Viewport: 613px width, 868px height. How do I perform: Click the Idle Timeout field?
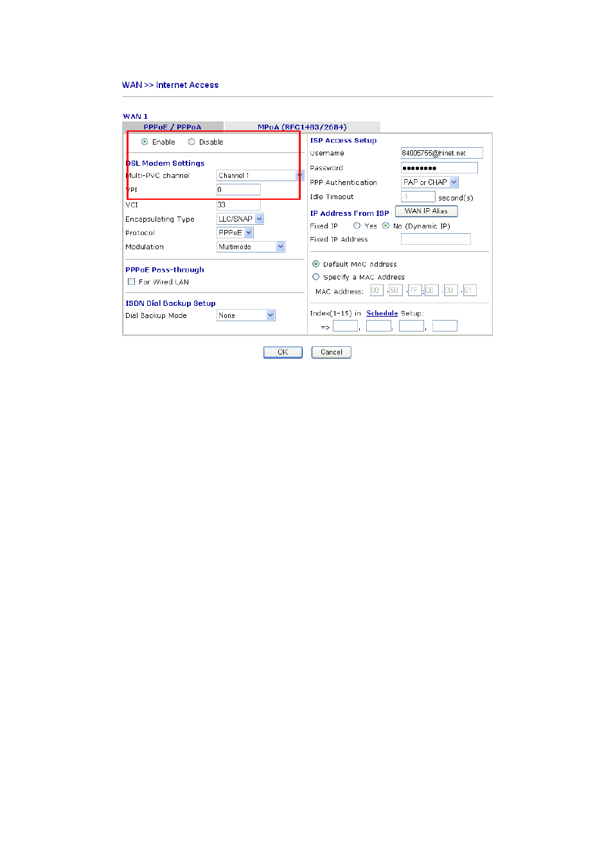pos(418,197)
